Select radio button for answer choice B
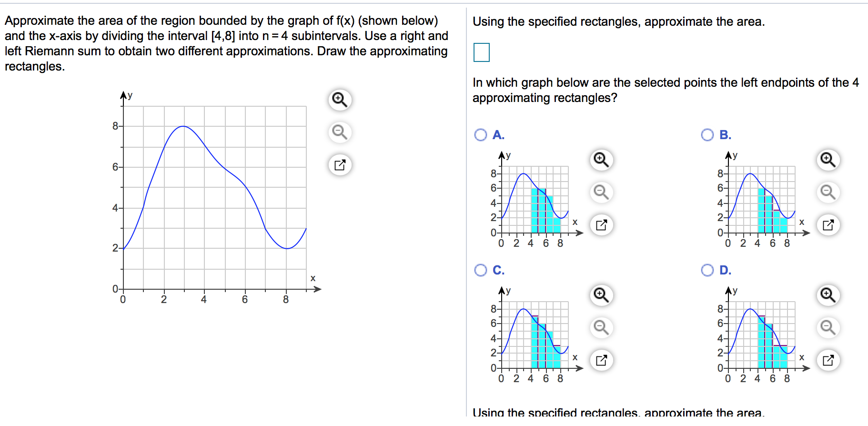The image size is (868, 426). pyautogui.click(x=707, y=135)
